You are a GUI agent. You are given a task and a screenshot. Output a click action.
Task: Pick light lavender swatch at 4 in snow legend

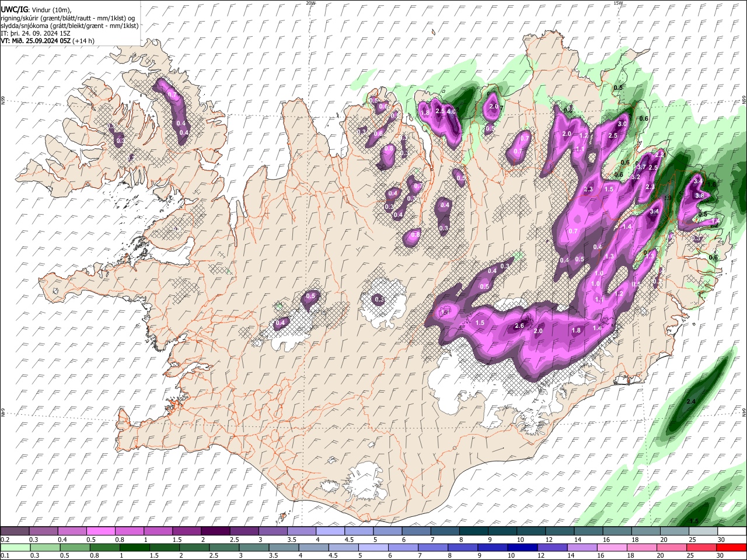pos(329,531)
